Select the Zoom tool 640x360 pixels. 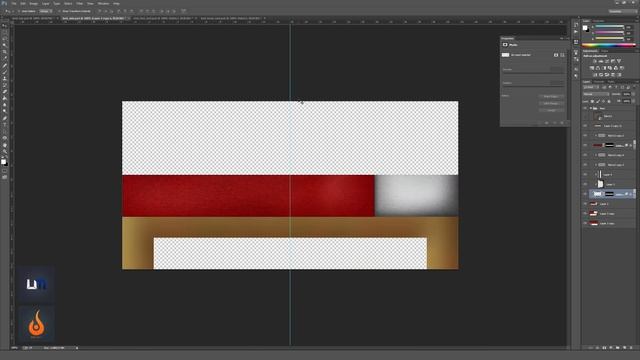point(4,152)
